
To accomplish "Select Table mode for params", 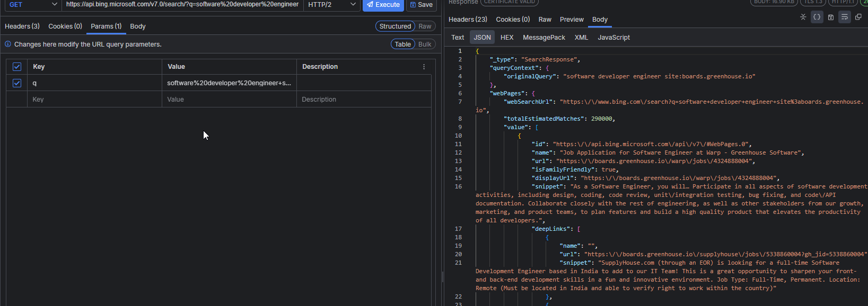I will (402, 44).
